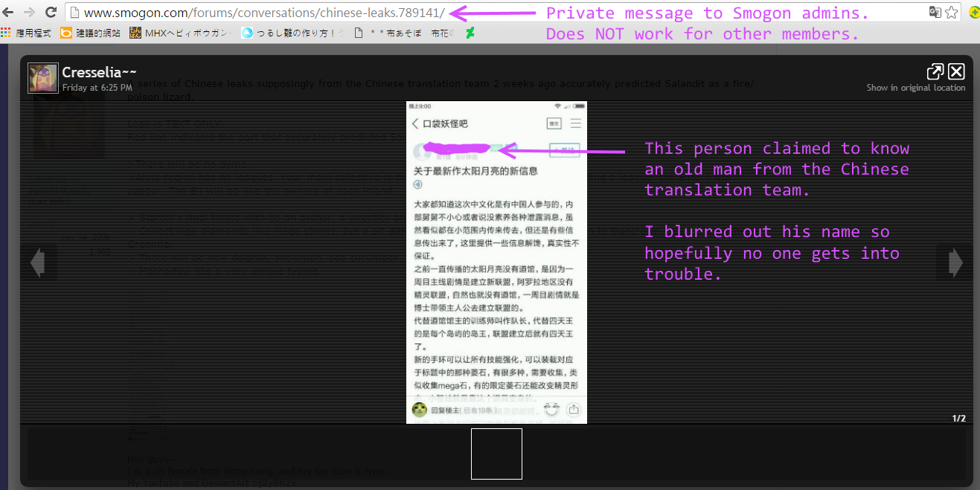Click Cresselia~~'s avatar picture

43,78
